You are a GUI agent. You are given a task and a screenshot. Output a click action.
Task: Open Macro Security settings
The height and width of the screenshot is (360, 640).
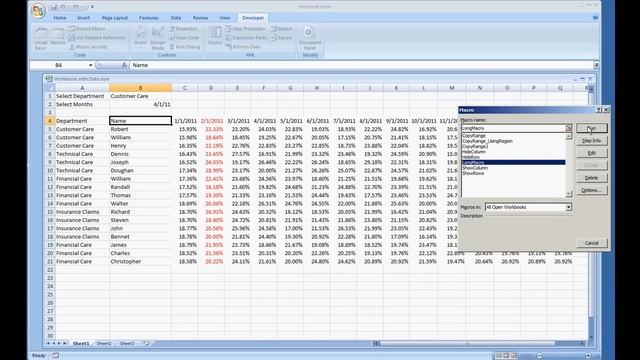click(89, 47)
